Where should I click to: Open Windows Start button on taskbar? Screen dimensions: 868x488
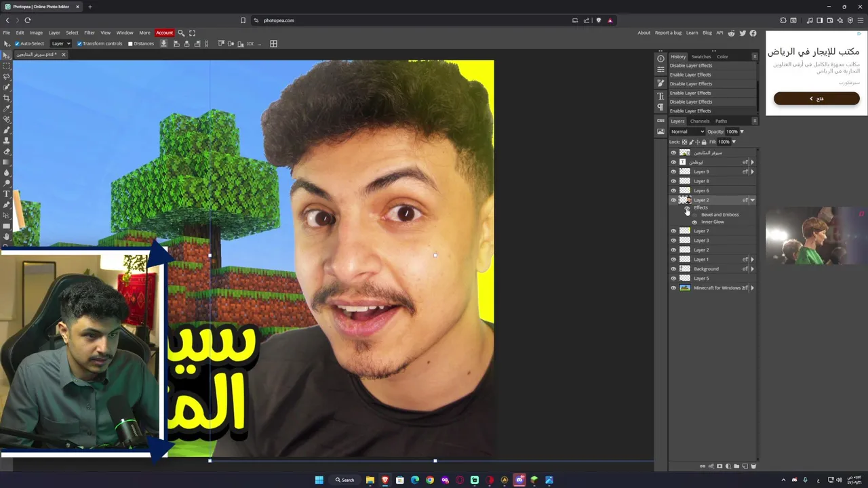(x=319, y=480)
